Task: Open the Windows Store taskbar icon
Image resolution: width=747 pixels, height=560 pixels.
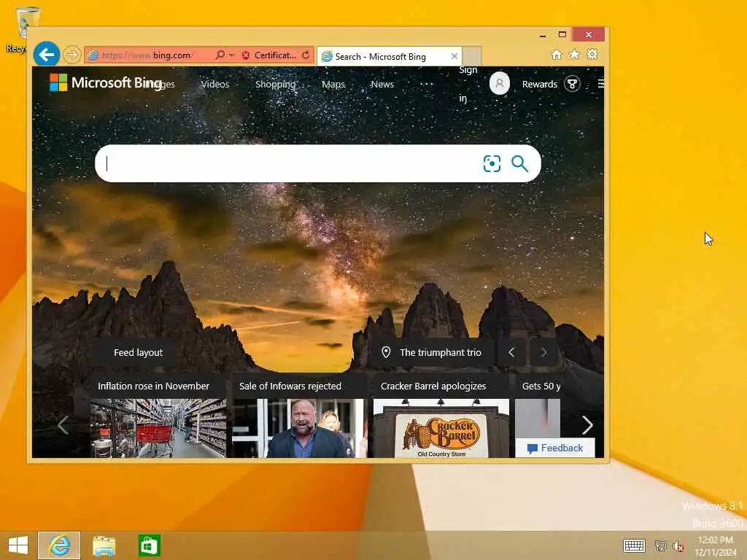Action: tap(149, 545)
